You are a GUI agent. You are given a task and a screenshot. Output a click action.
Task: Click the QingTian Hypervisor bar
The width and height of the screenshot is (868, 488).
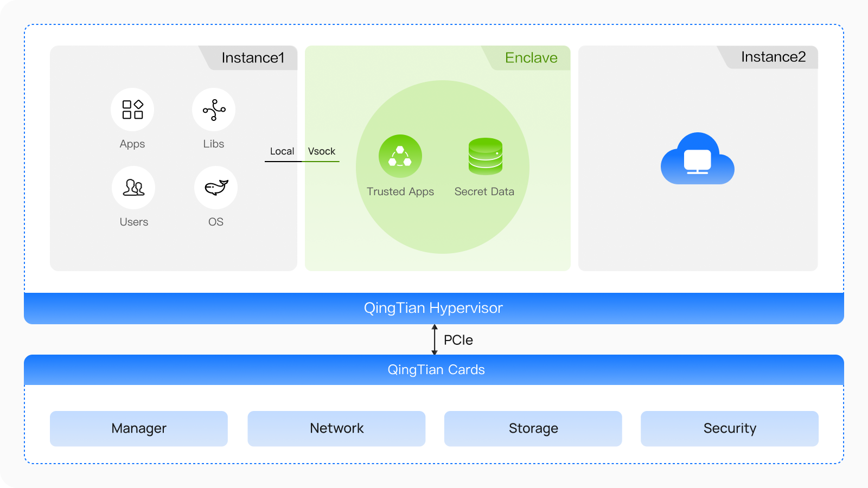click(433, 308)
